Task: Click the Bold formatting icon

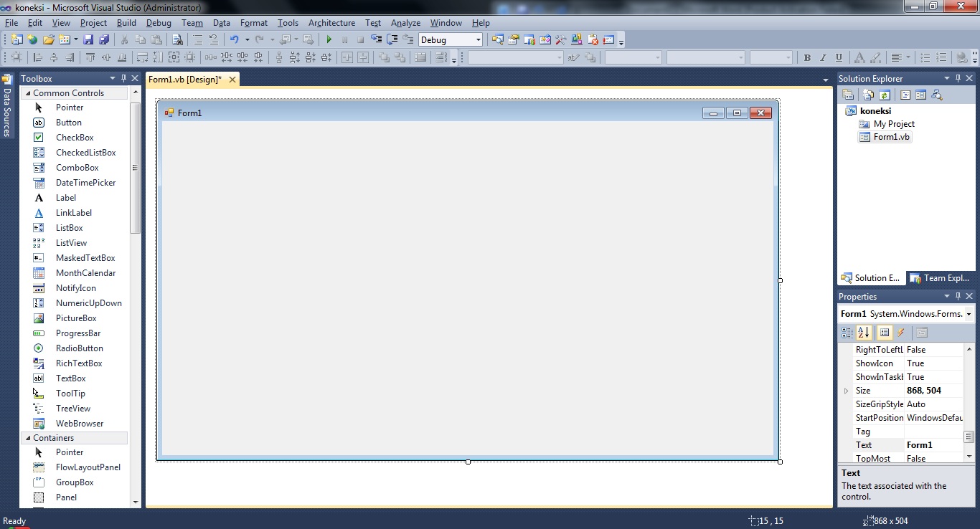Action: click(x=807, y=57)
